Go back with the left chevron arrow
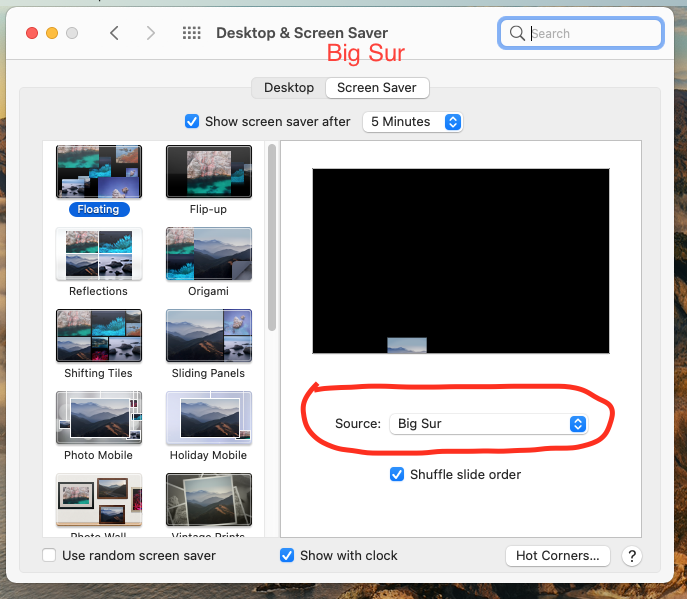687x599 pixels. pos(114,33)
